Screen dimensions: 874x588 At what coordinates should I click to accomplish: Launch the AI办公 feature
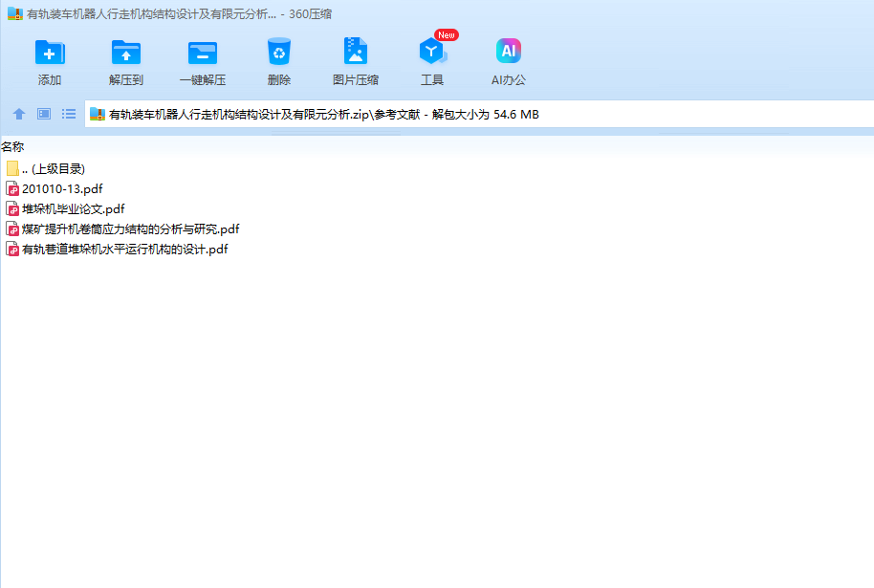(509, 62)
